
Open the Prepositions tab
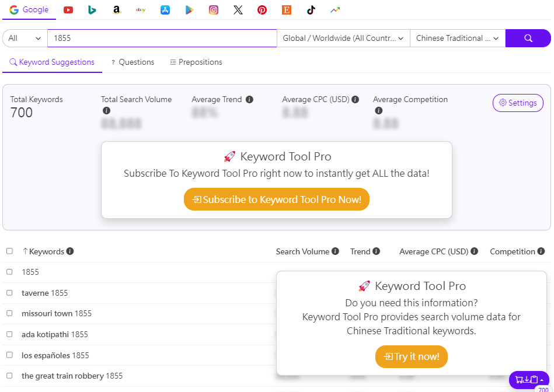coord(196,62)
